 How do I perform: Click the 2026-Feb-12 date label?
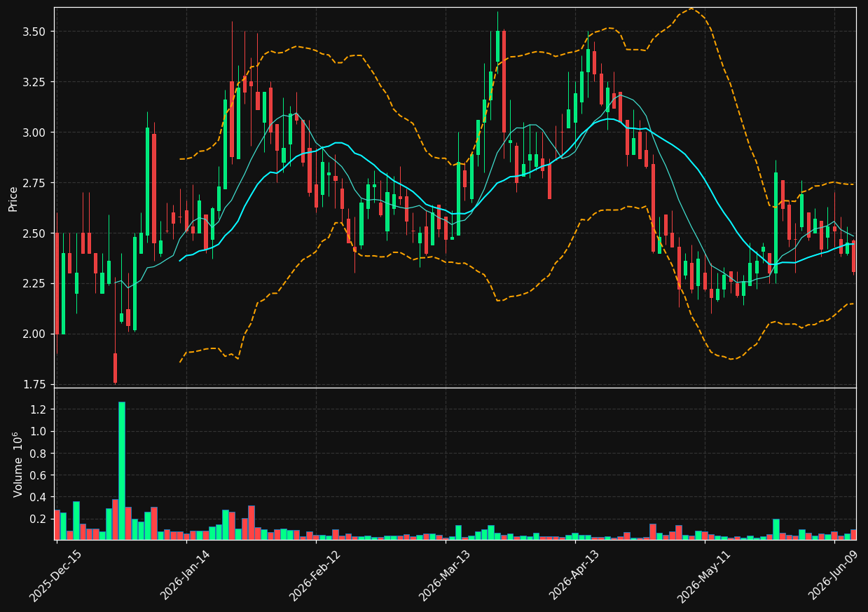(315, 576)
